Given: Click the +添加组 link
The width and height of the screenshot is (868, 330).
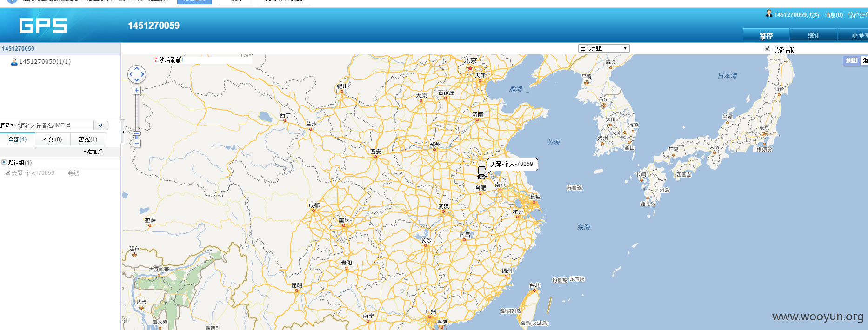Looking at the screenshot, I should pos(93,152).
